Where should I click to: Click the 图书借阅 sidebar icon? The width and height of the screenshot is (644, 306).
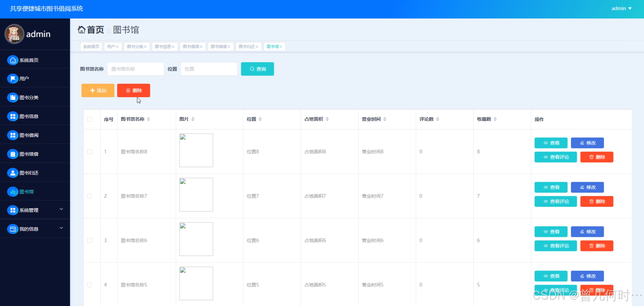(x=12, y=135)
